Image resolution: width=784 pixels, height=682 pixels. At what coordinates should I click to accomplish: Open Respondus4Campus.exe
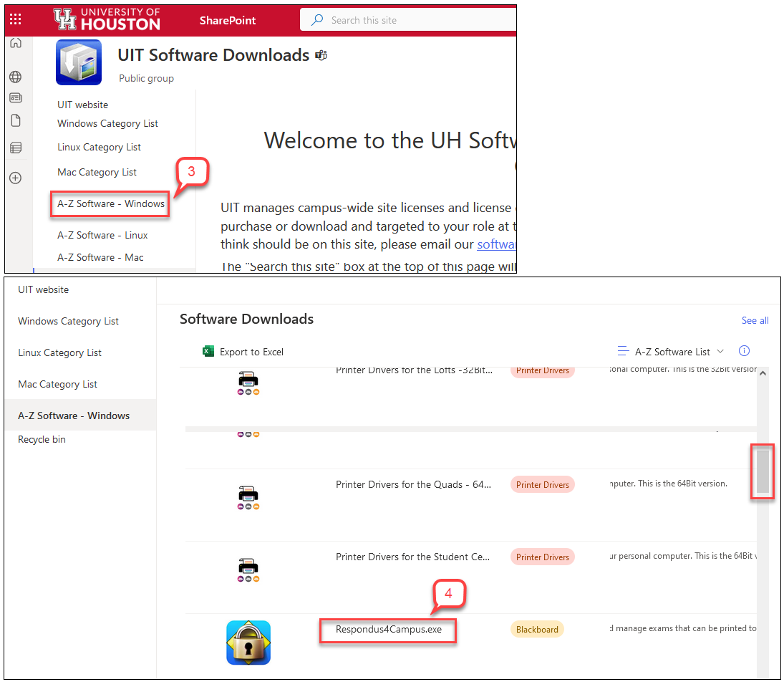click(389, 630)
